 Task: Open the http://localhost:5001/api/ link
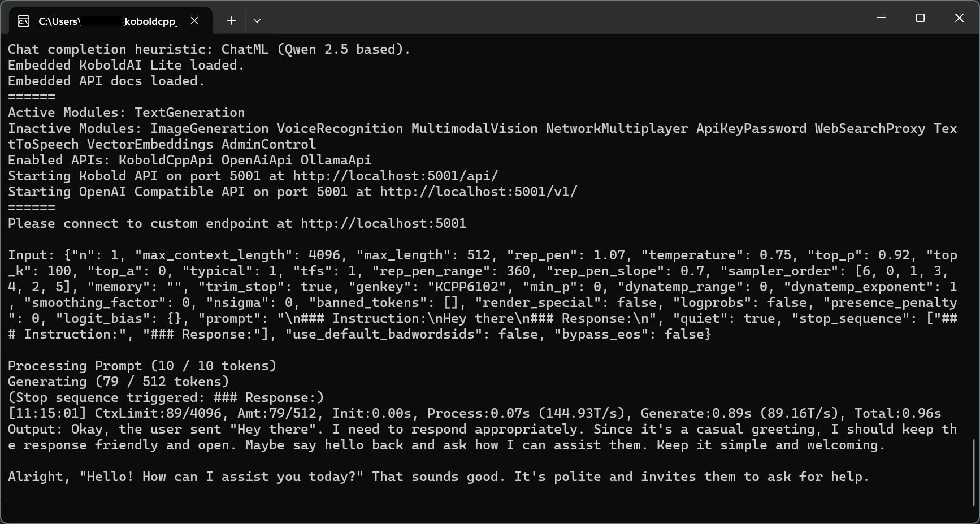396,176
